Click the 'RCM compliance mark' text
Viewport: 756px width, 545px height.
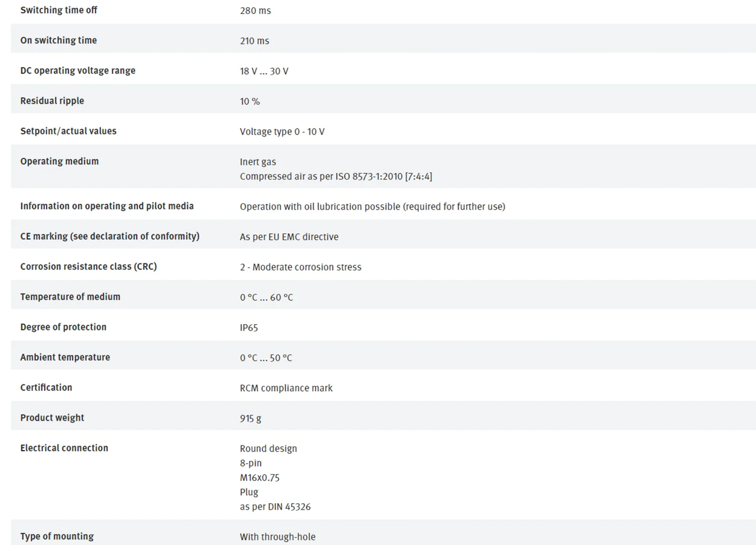(x=286, y=388)
